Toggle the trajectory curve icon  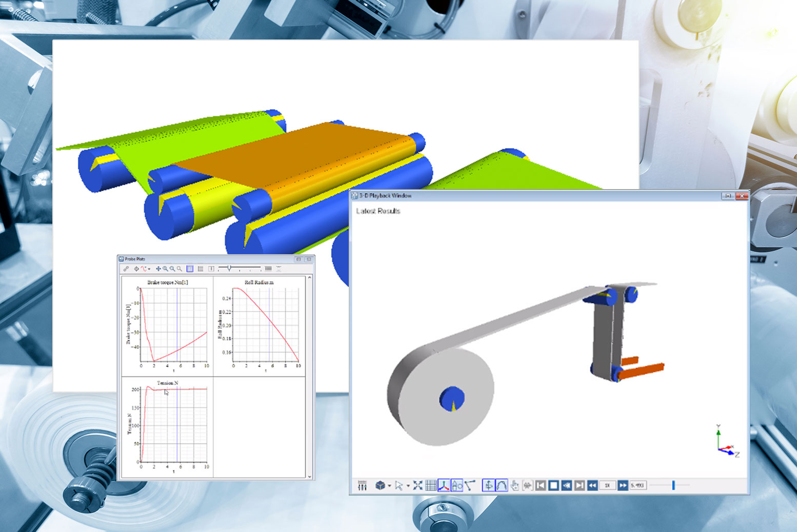point(502,485)
